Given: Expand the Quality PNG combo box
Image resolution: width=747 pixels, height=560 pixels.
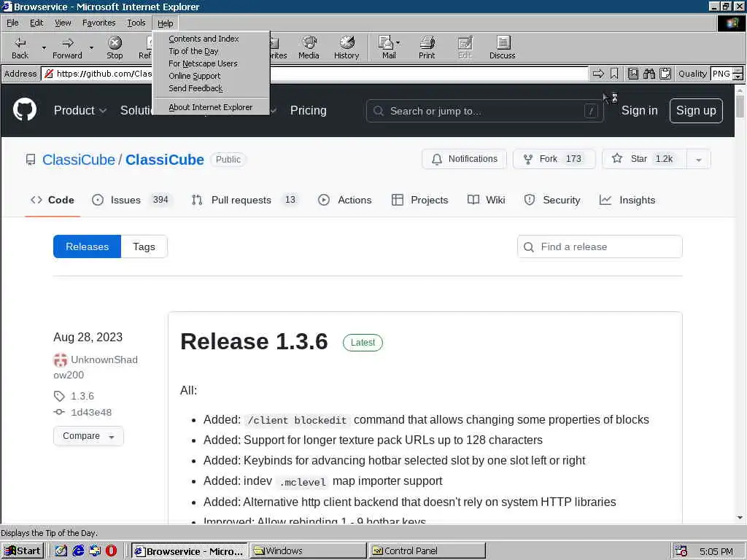Looking at the screenshot, I should [x=738, y=74].
